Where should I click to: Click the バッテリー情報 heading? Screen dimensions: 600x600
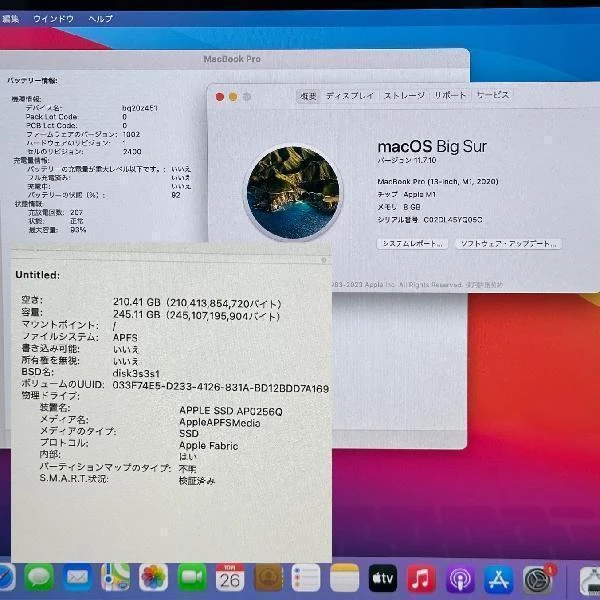[x=33, y=81]
